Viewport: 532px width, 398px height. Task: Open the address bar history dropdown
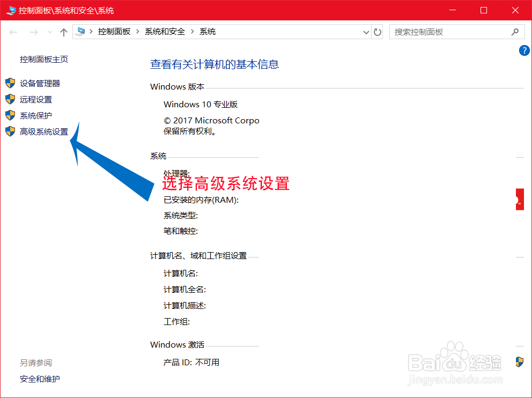click(366, 32)
